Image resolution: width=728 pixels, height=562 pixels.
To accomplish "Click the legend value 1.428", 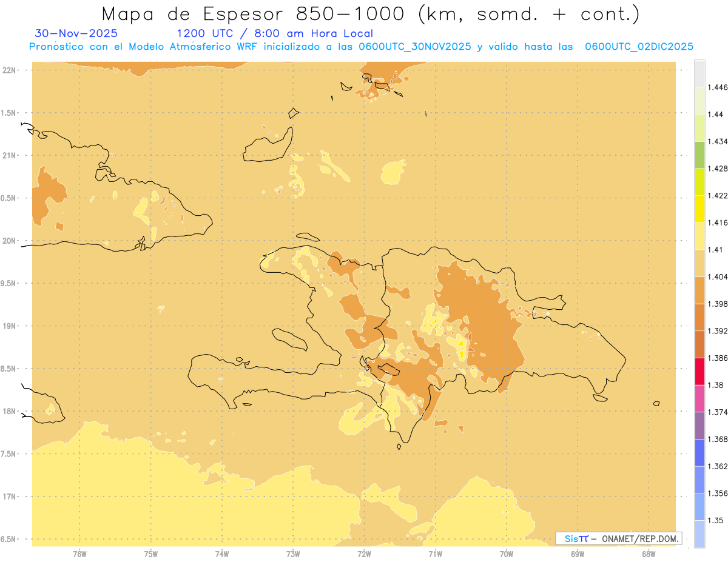I will click(717, 169).
